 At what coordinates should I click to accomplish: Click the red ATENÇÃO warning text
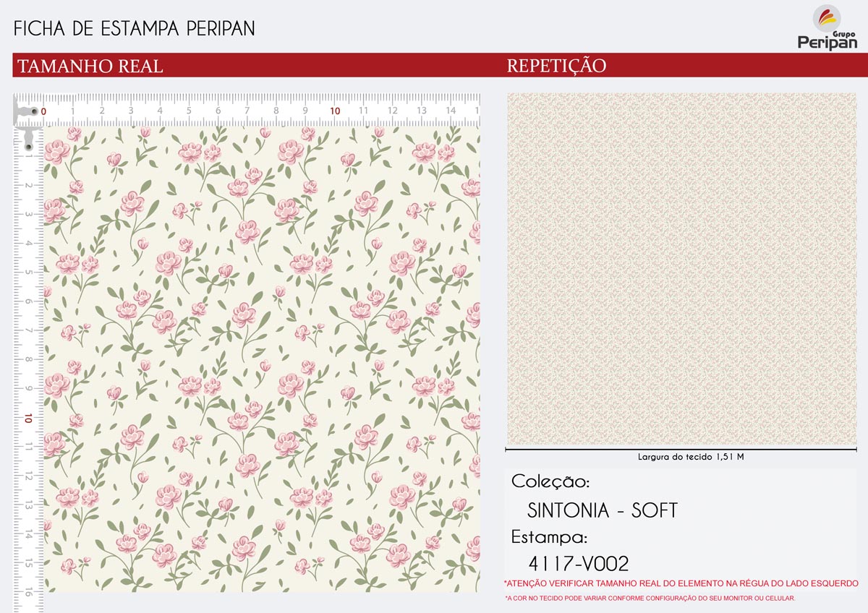[x=681, y=583]
